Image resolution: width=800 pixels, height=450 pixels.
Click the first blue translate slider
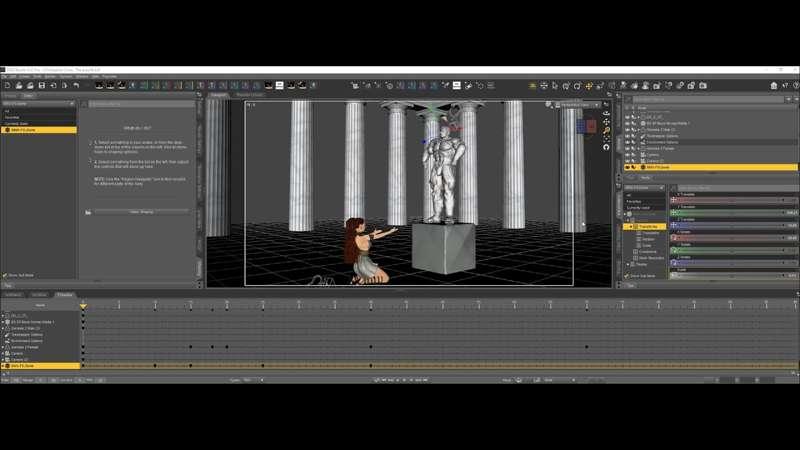pyautogui.click(x=734, y=225)
